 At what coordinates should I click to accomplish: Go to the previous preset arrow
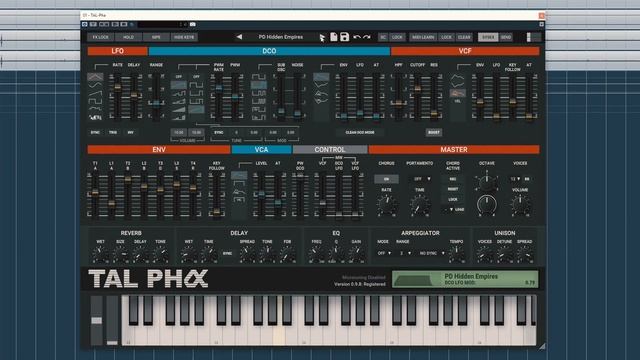pyautogui.click(x=239, y=37)
